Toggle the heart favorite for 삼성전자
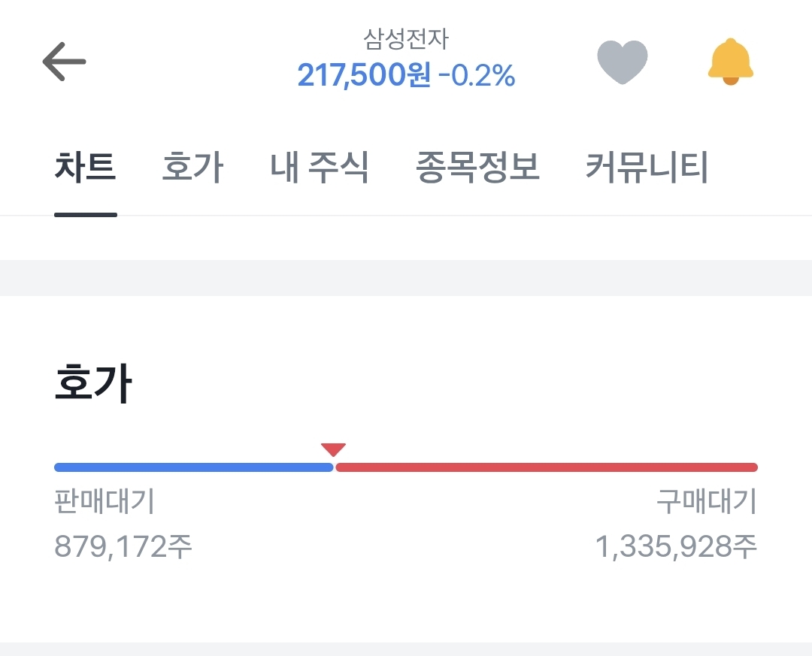The height and width of the screenshot is (656, 812). tap(622, 62)
